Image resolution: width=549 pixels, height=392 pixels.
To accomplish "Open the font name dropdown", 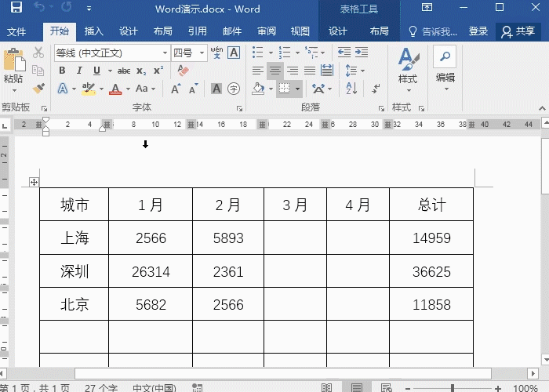I will tap(165, 53).
